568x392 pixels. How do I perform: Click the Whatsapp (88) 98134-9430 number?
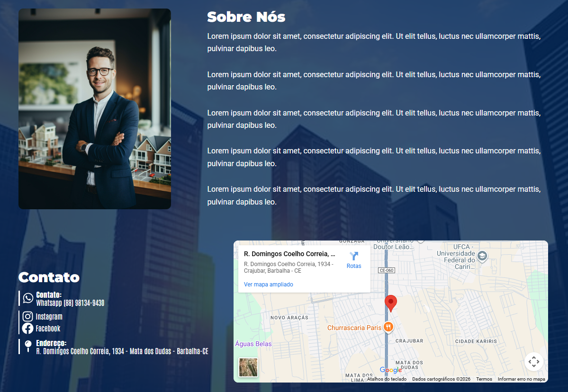[70, 303]
